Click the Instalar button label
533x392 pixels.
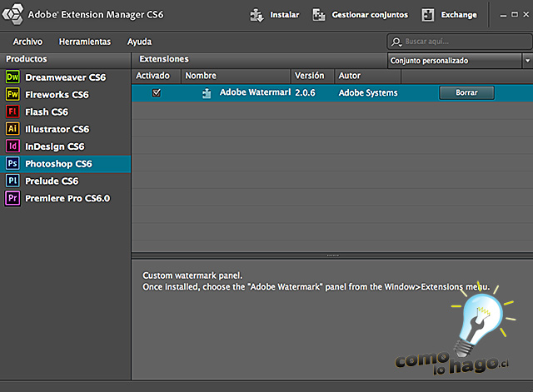point(285,15)
